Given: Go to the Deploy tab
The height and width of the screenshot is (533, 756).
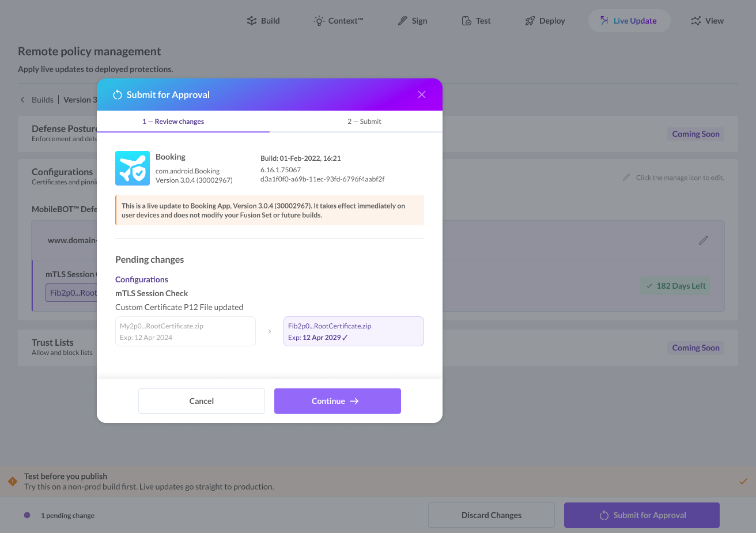Looking at the screenshot, I should coord(545,21).
